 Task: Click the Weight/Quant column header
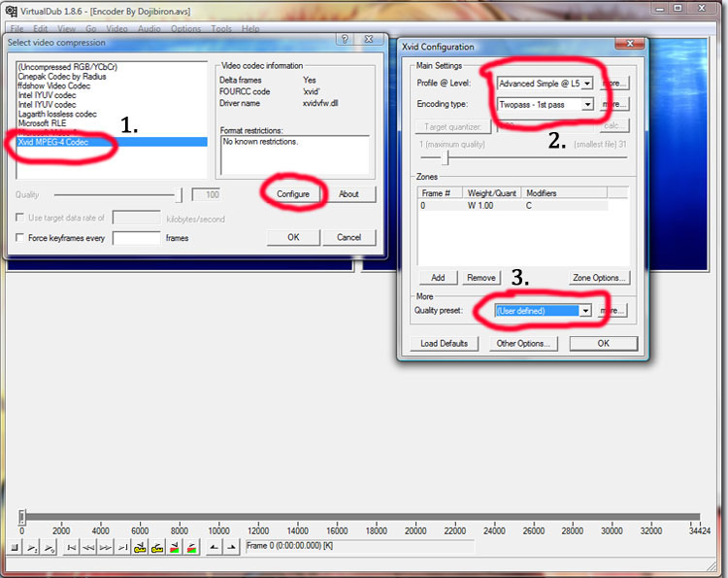(x=492, y=192)
